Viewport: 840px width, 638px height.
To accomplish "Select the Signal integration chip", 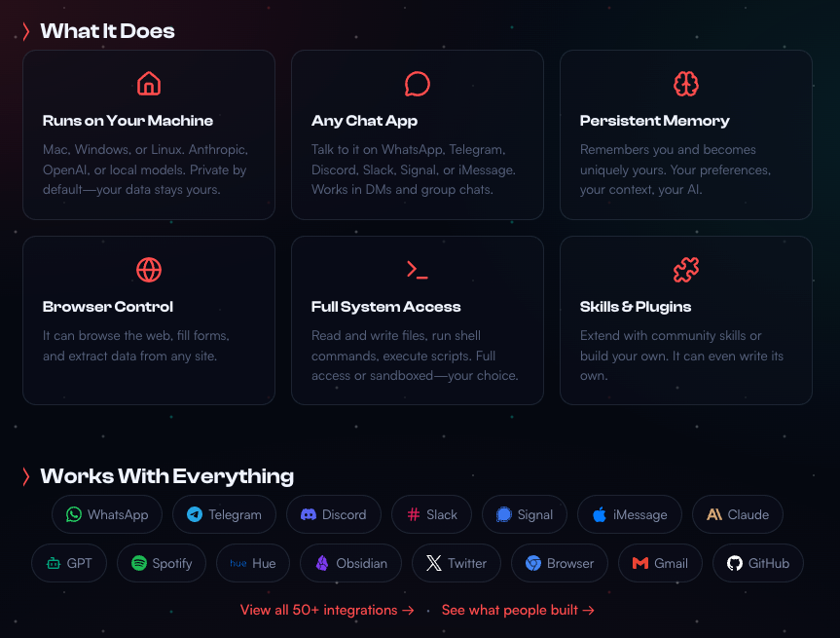I will coord(524,514).
